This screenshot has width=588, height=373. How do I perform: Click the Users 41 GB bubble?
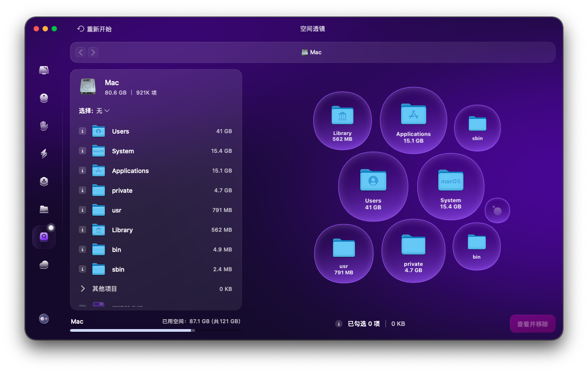coord(373,187)
